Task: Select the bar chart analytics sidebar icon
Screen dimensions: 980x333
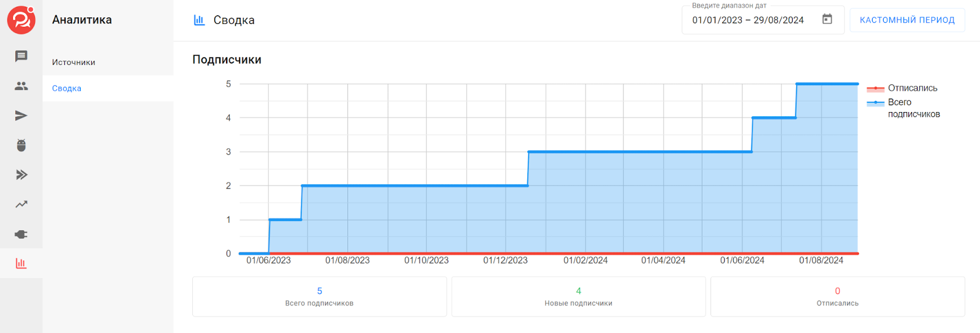Action: click(21, 264)
